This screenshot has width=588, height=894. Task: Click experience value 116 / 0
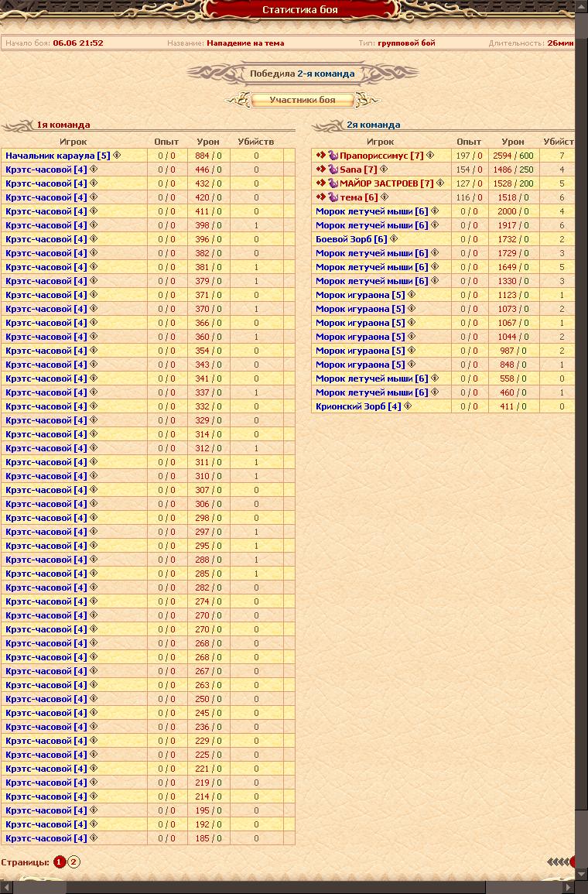(x=469, y=198)
